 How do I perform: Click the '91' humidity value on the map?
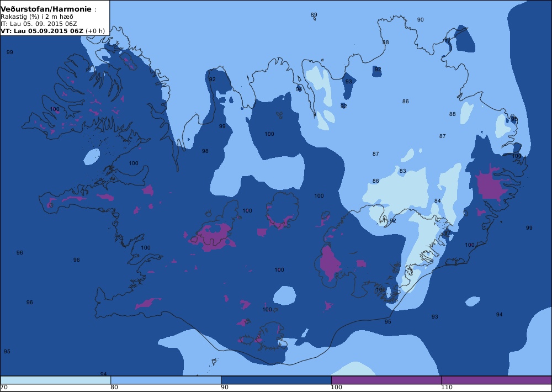(447, 40)
